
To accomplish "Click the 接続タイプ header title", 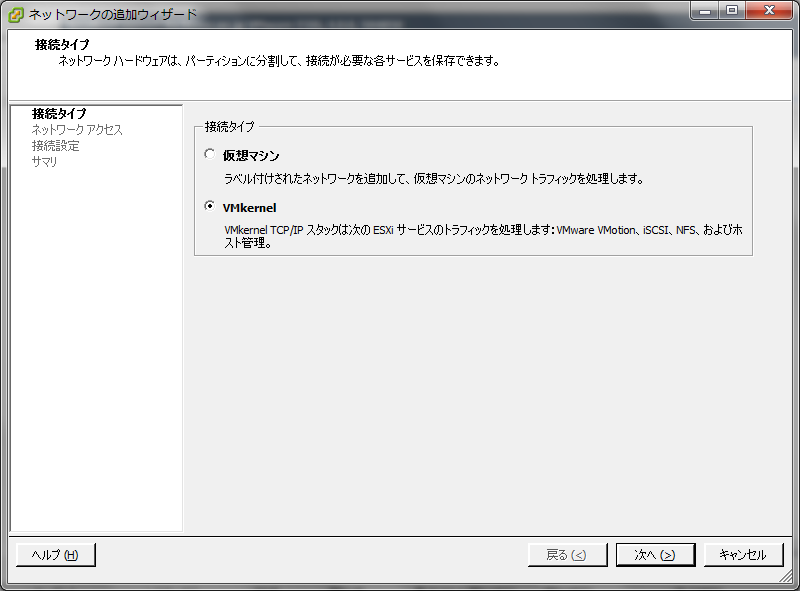I will coord(62,44).
